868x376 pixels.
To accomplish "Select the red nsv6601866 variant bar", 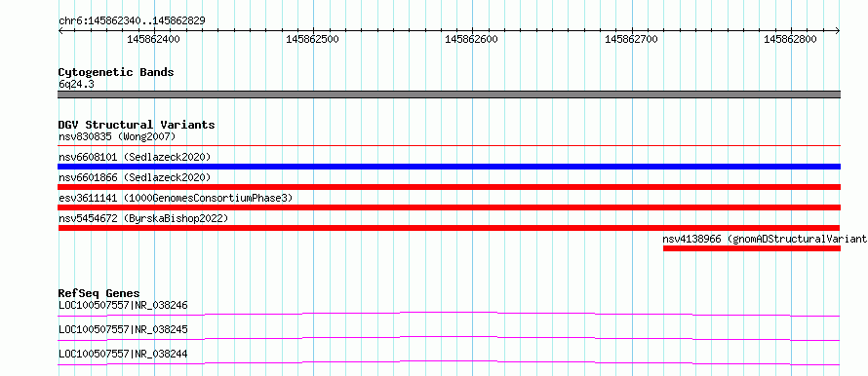I will pos(450,187).
